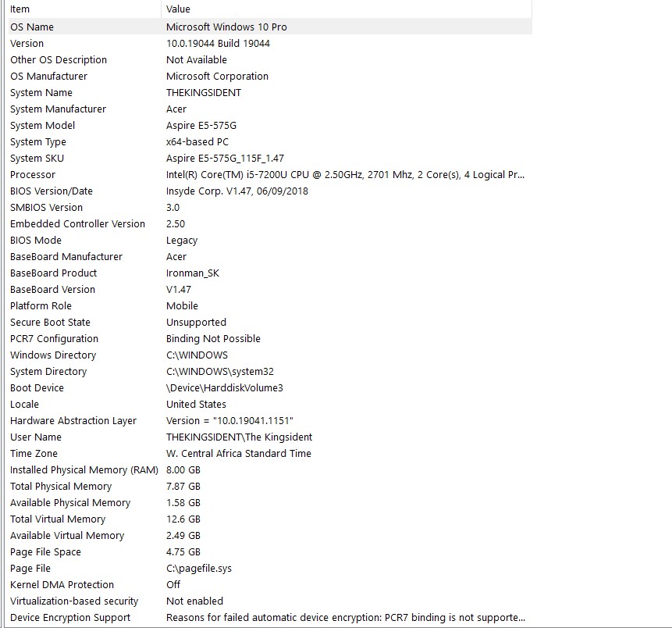Click C:\WINDOWS\system32 value

(x=220, y=372)
